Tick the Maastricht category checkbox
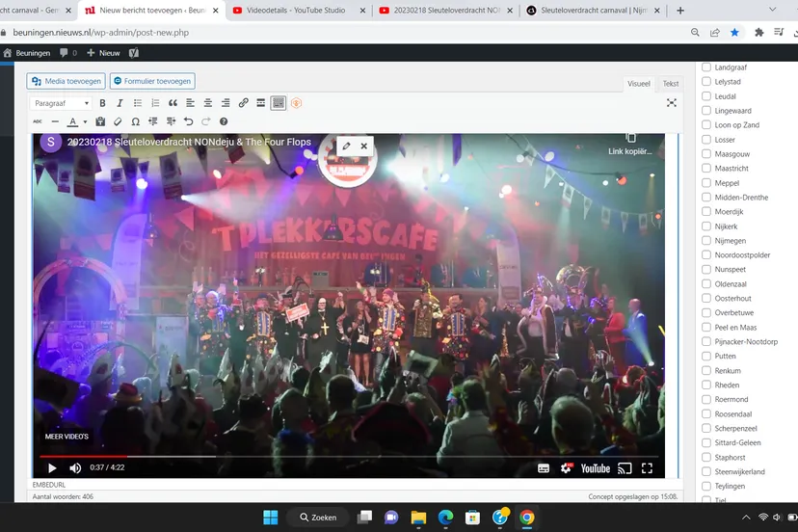This screenshot has height=532, width=798. pos(706,169)
